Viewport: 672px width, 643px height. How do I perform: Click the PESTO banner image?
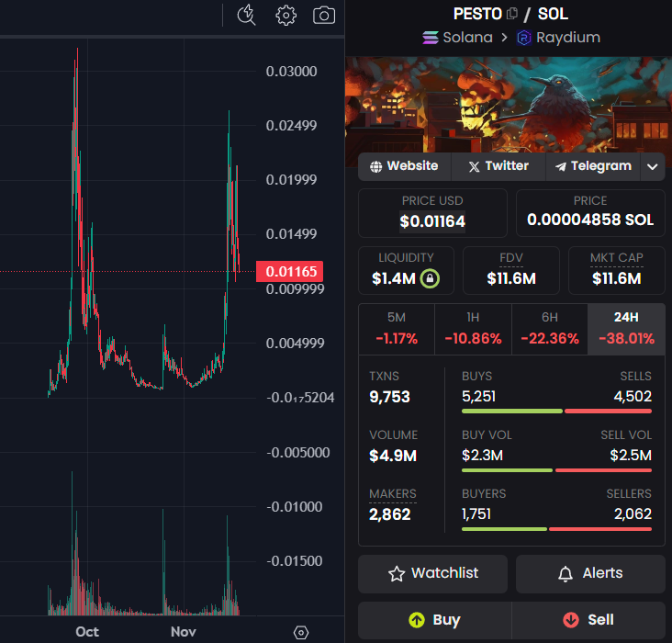pos(509,105)
